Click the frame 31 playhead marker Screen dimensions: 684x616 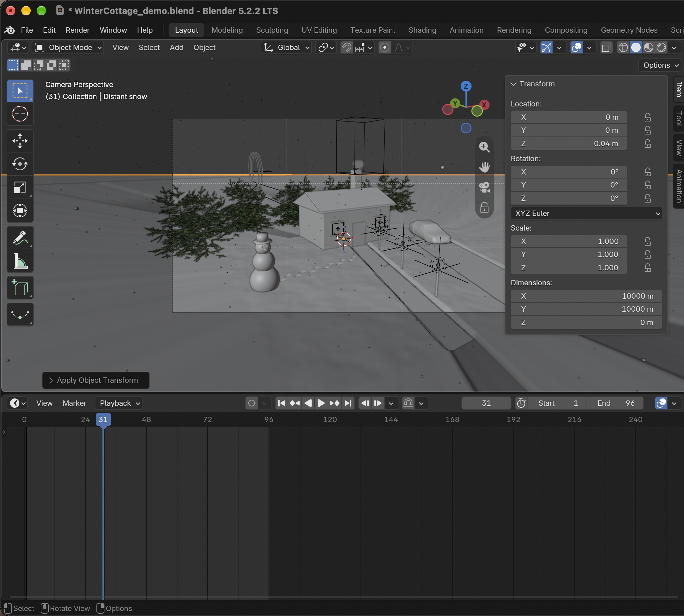tap(103, 420)
